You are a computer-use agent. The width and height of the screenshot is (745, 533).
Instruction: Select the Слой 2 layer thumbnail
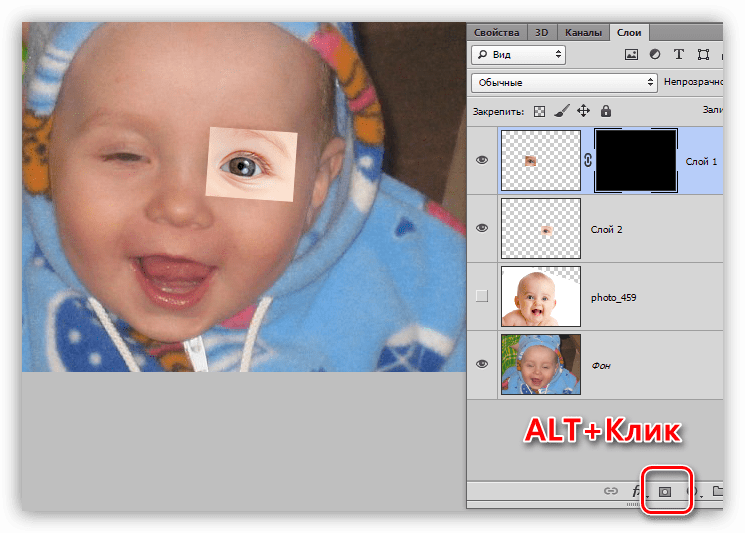[541, 228]
